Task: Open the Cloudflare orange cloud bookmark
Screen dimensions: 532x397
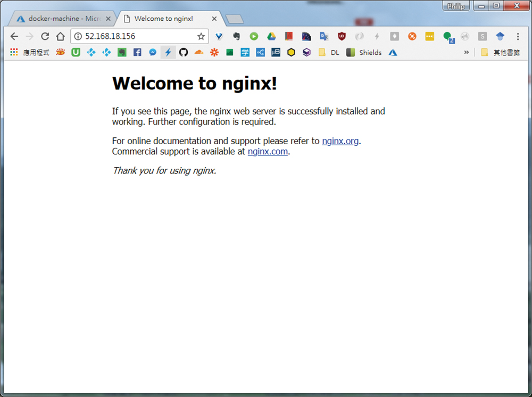Action: click(199, 52)
